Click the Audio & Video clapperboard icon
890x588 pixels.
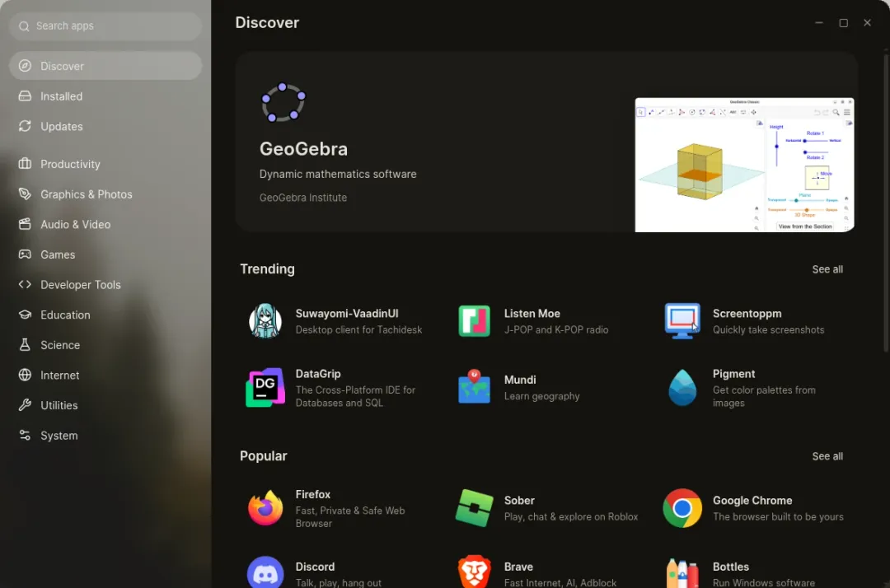(x=25, y=224)
